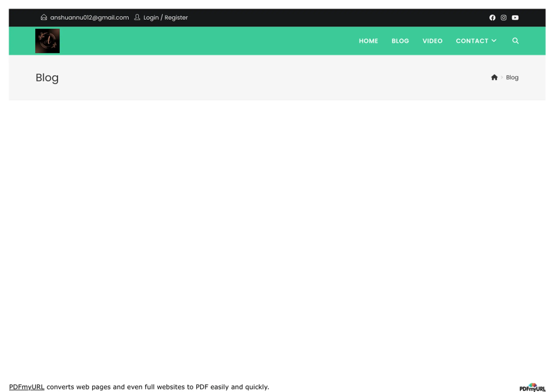Open the YouTube social icon
This screenshot has height=392, width=555.
[x=515, y=18]
